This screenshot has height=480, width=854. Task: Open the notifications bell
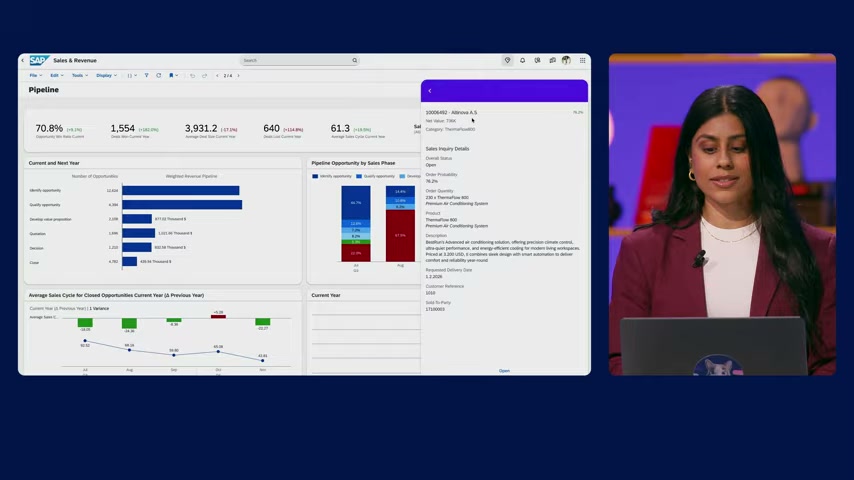click(x=522, y=60)
